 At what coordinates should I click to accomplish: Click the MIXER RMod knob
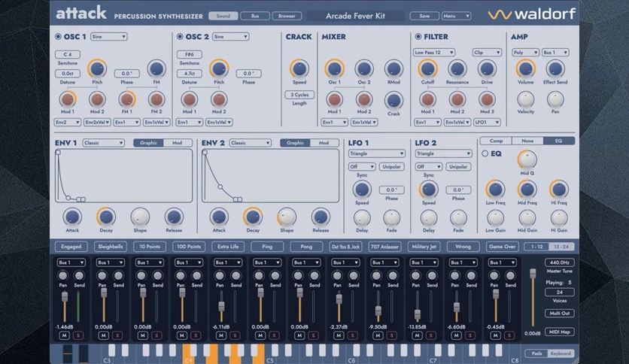tap(394, 69)
